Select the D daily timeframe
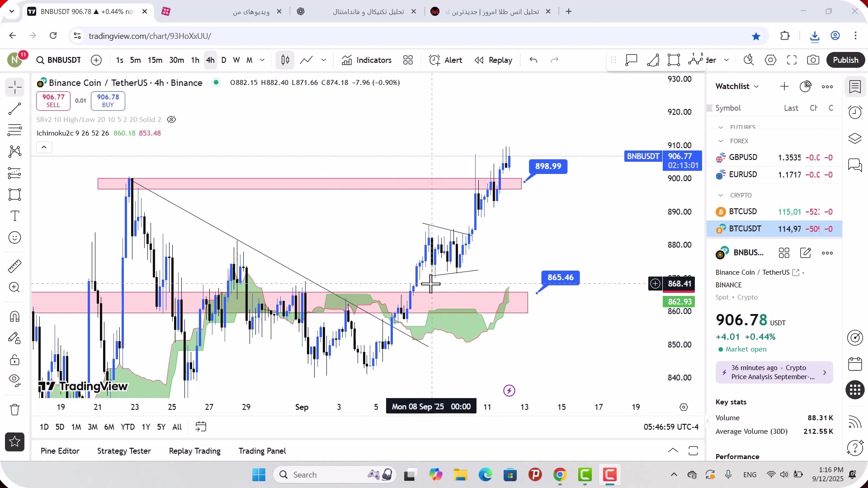This screenshot has width=868, height=488. coord(224,60)
